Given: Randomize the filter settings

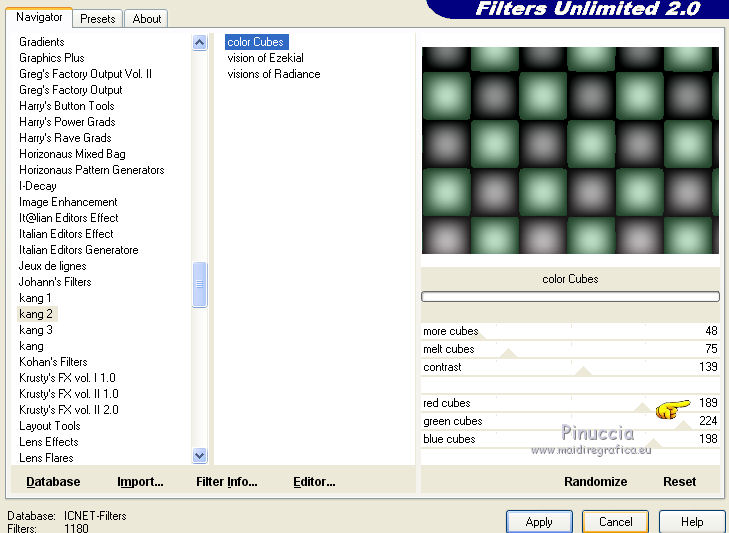Looking at the screenshot, I should [x=596, y=482].
